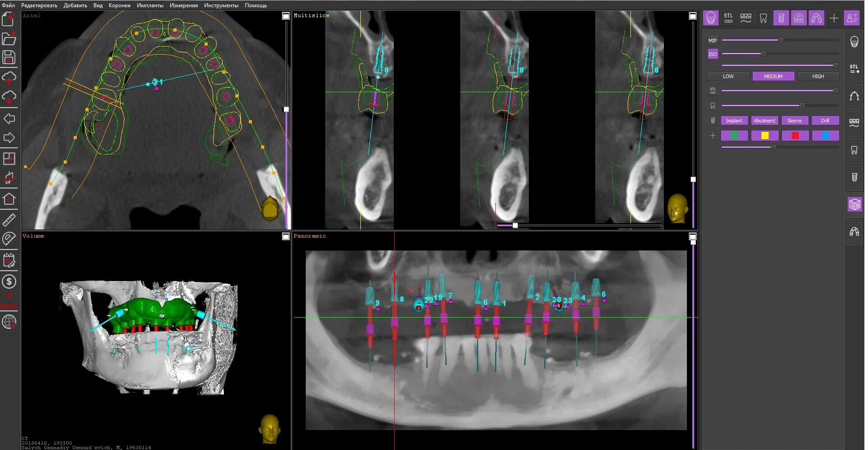Open a project using the folder icon
The image size is (868, 450).
click(x=9, y=38)
